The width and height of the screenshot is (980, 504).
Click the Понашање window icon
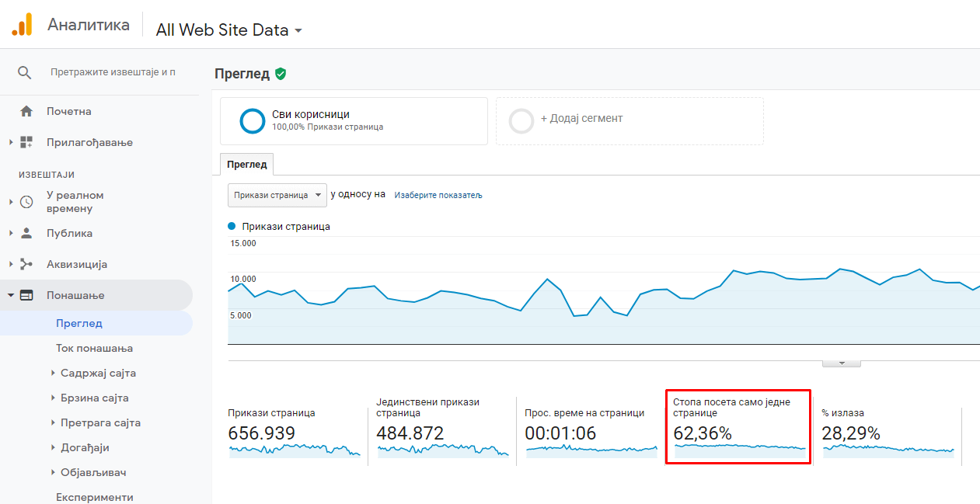click(x=26, y=295)
